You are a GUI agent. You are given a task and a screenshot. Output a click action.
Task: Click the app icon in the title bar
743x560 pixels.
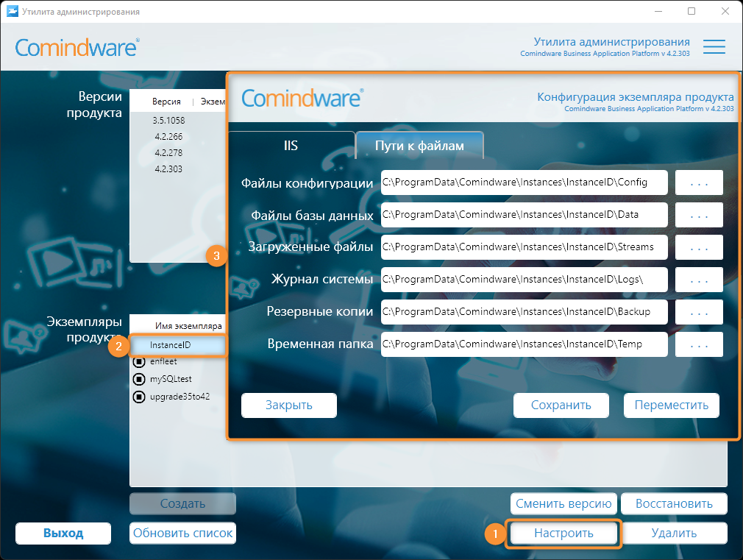[13, 11]
